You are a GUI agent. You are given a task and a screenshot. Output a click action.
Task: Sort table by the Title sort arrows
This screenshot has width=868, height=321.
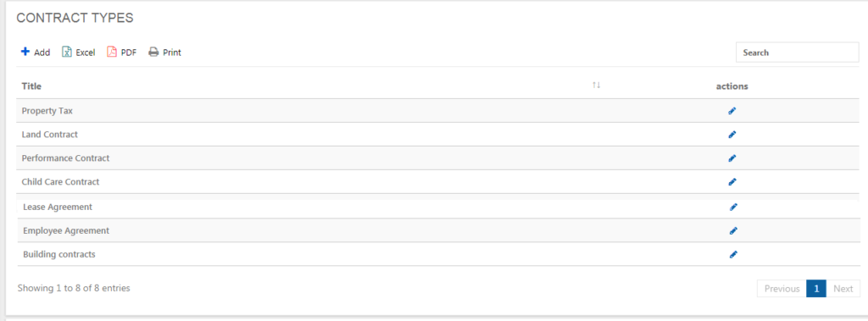[x=596, y=86]
